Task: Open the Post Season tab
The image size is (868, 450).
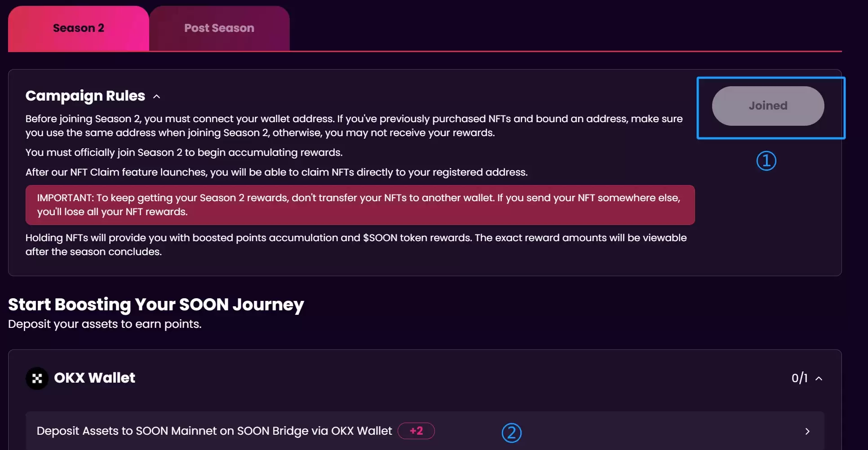Action: (x=219, y=28)
